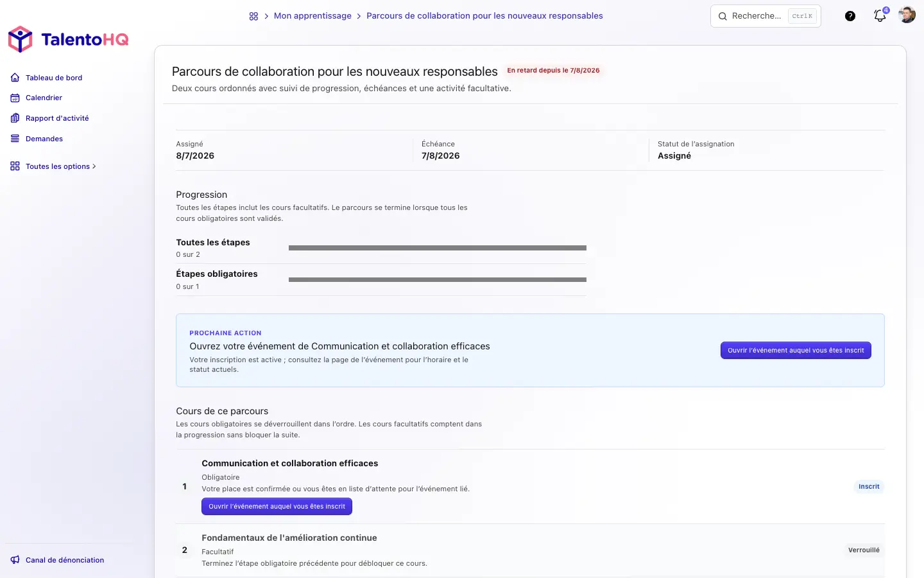Open Demandes in the sidebar
The image size is (924, 578).
pyautogui.click(x=44, y=139)
